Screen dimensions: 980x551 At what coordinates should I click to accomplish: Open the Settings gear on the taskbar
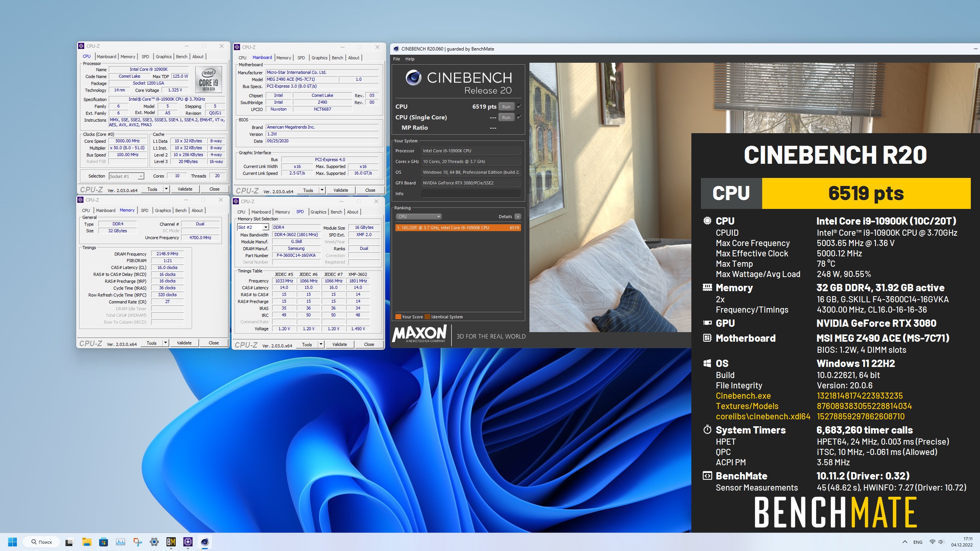[154, 542]
